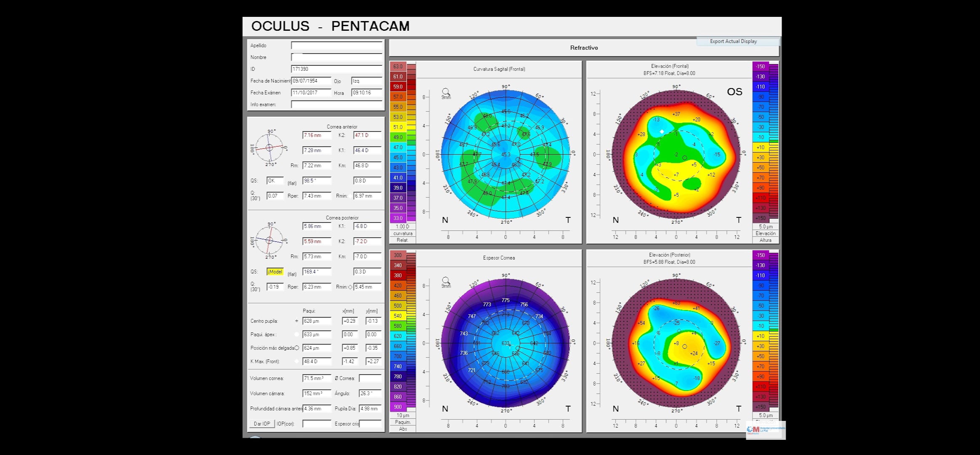The width and height of the screenshot is (980, 455).
Task: Click the Volumen cámara value 152 mm³
Action: point(317,393)
